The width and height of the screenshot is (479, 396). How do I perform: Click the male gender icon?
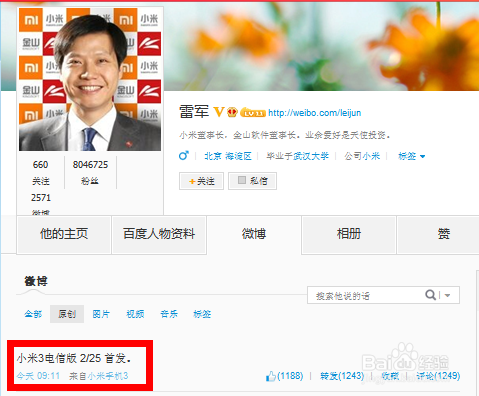tap(184, 155)
